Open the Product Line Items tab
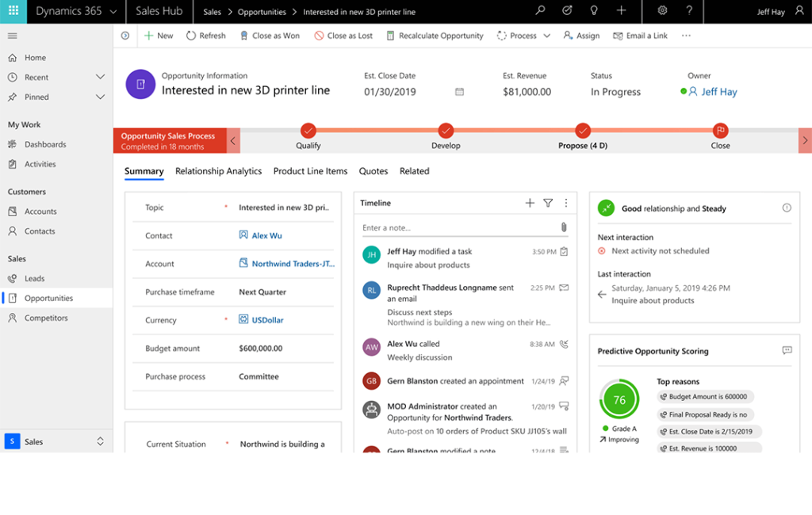812x515 pixels. [310, 171]
